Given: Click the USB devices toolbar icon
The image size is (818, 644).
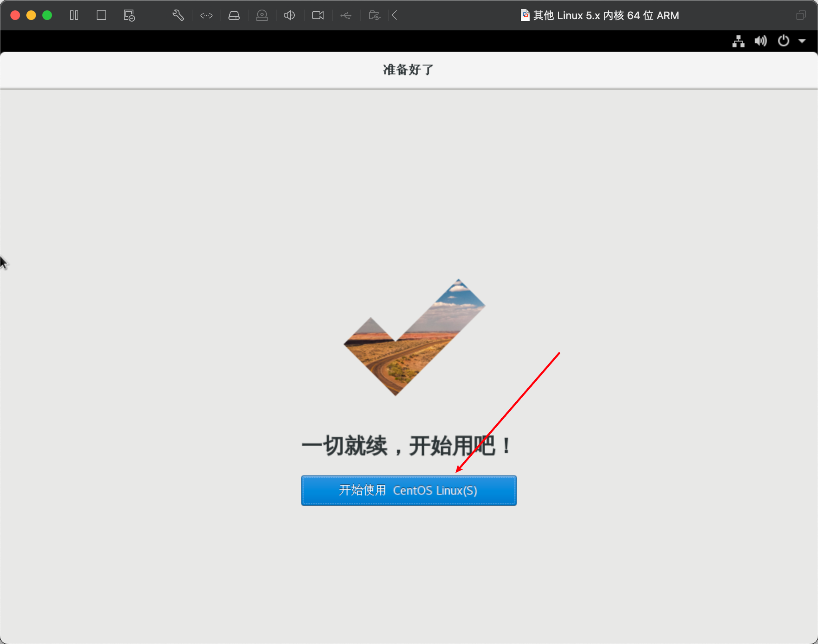Looking at the screenshot, I should tap(346, 16).
